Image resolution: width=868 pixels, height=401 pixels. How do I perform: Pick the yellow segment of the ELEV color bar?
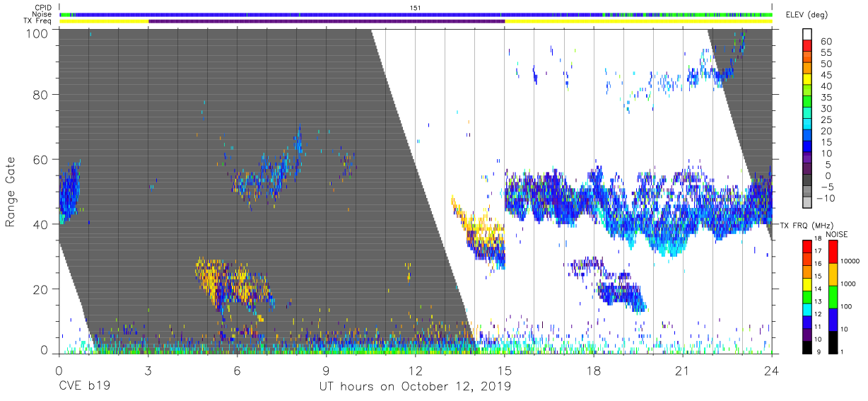pos(809,80)
